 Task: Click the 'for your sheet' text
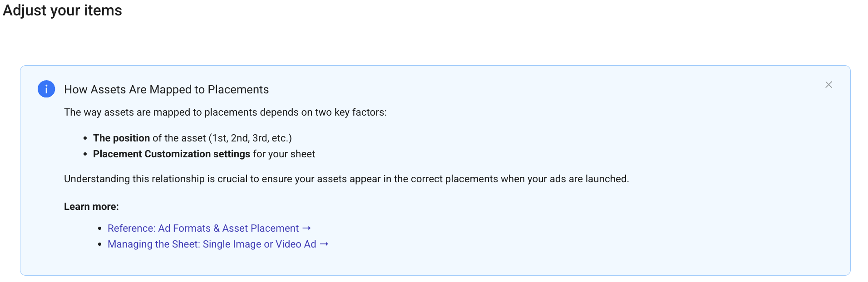(284, 154)
